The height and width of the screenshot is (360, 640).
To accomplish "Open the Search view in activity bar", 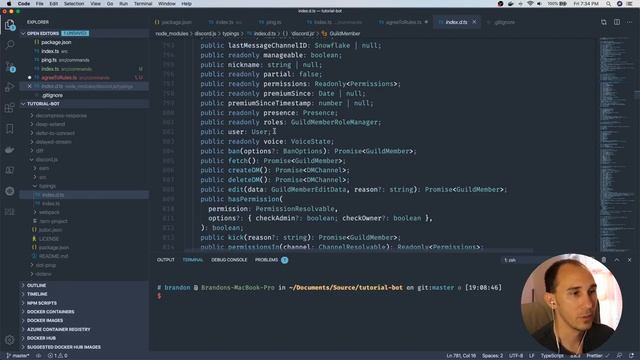I will pyautogui.click(x=10, y=44).
